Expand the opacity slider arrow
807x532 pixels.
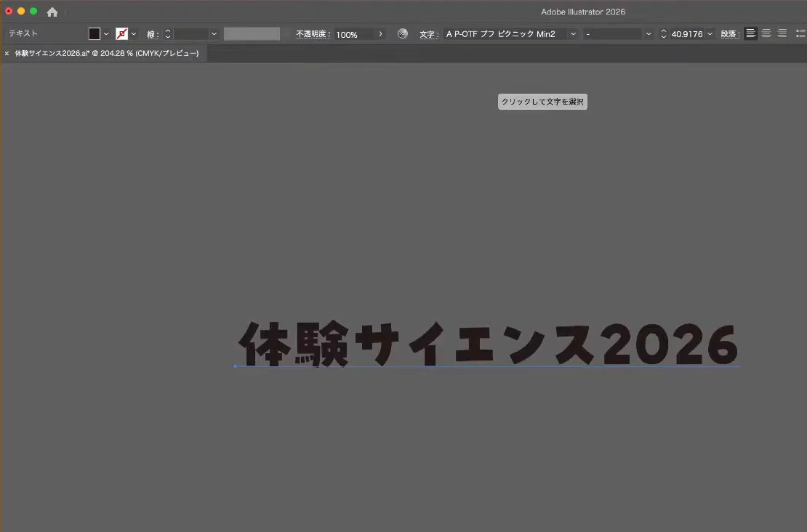pos(380,34)
